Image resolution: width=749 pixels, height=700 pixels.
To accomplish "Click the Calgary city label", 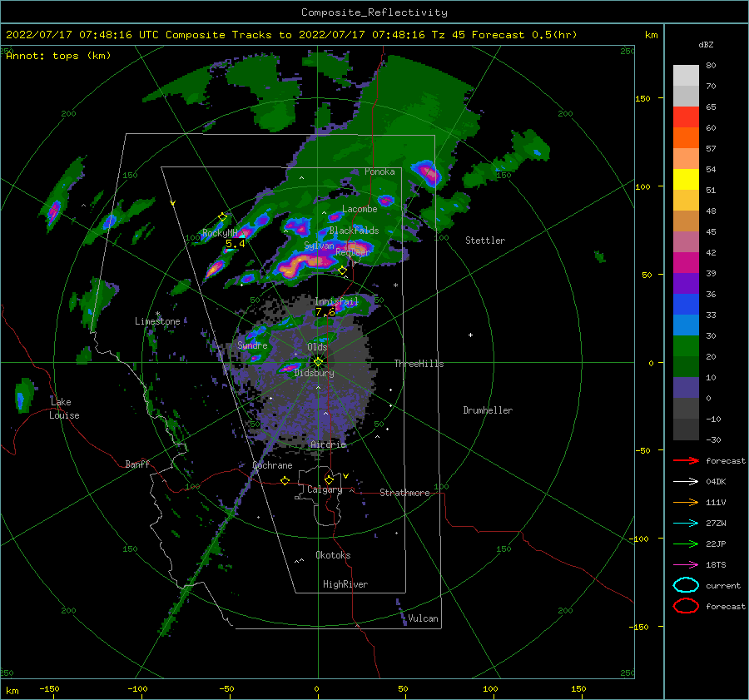I will (x=325, y=489).
